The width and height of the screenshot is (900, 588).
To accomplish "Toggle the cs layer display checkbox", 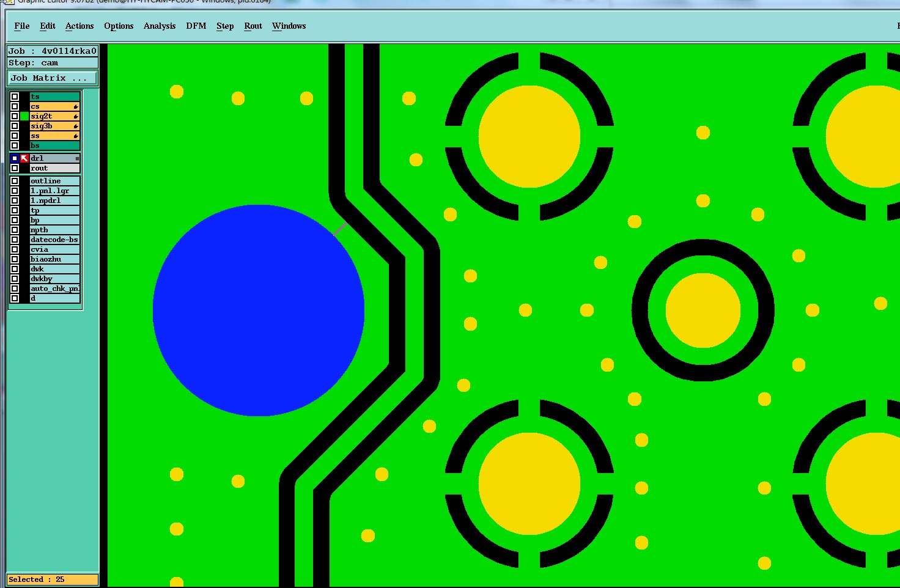I will tap(15, 106).
